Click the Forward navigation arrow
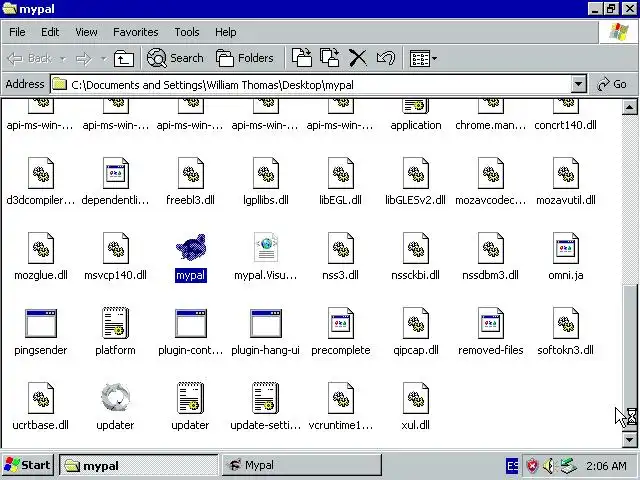 (84, 58)
